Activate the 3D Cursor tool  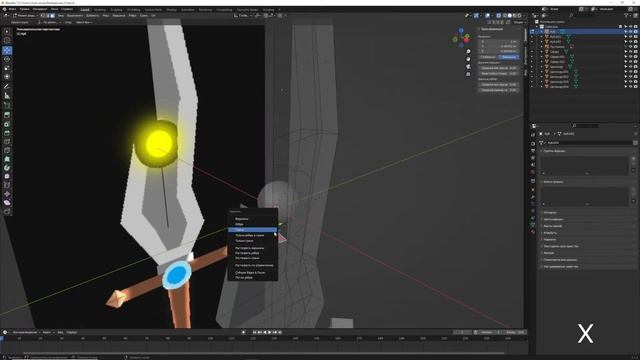tap(7, 40)
